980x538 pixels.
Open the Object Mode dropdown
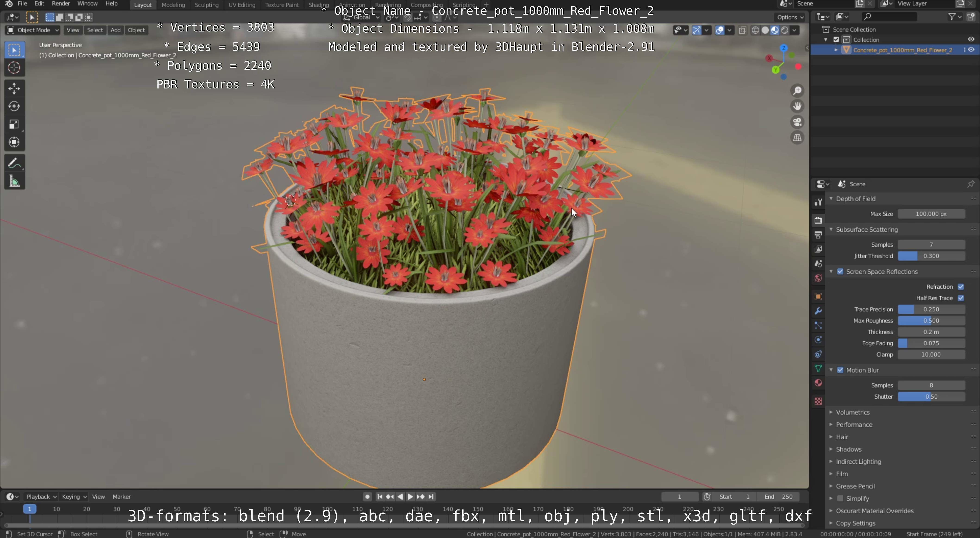(x=33, y=30)
